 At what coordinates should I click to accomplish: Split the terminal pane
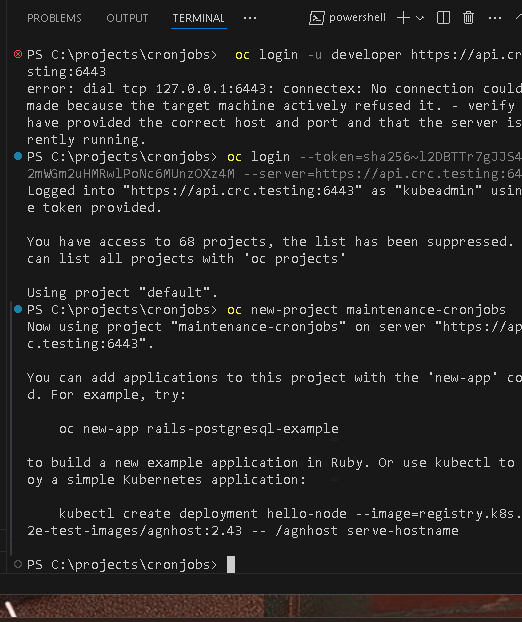coord(443,18)
